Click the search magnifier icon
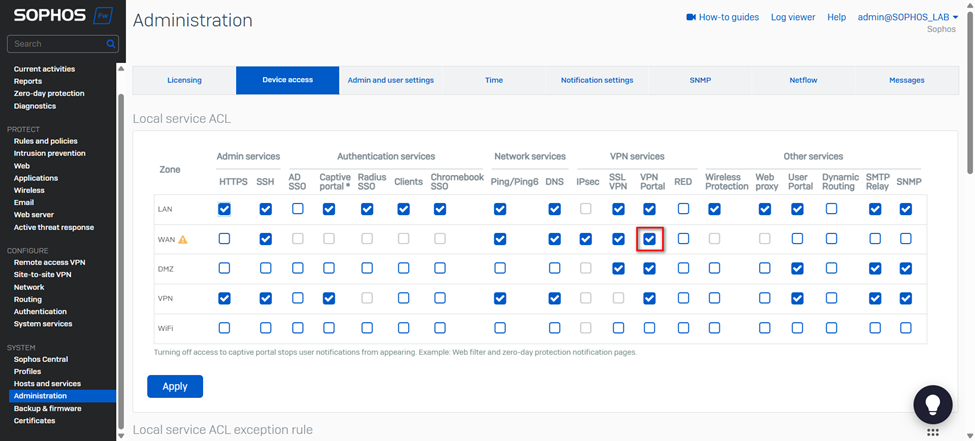The image size is (975, 441). click(110, 44)
